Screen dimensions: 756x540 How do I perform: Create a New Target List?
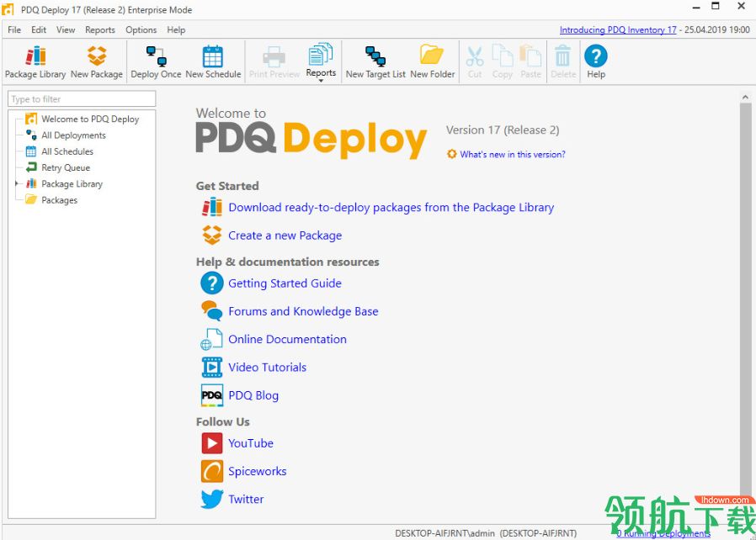point(375,62)
